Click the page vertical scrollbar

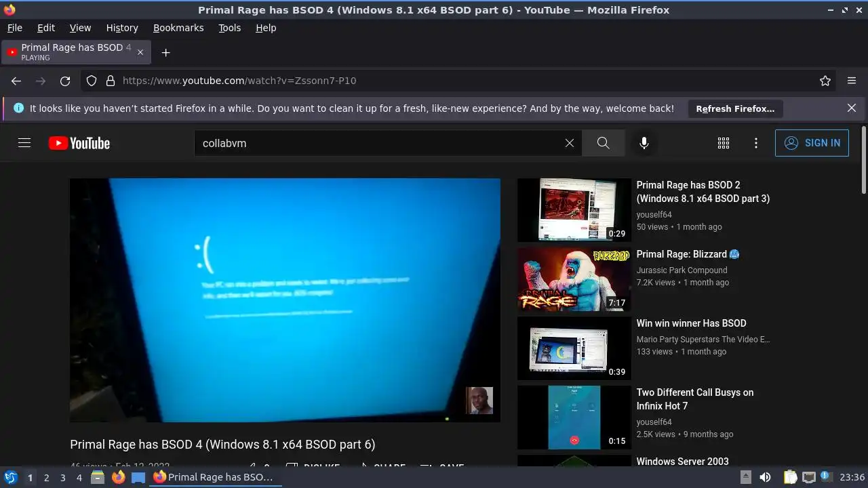pos(863,159)
